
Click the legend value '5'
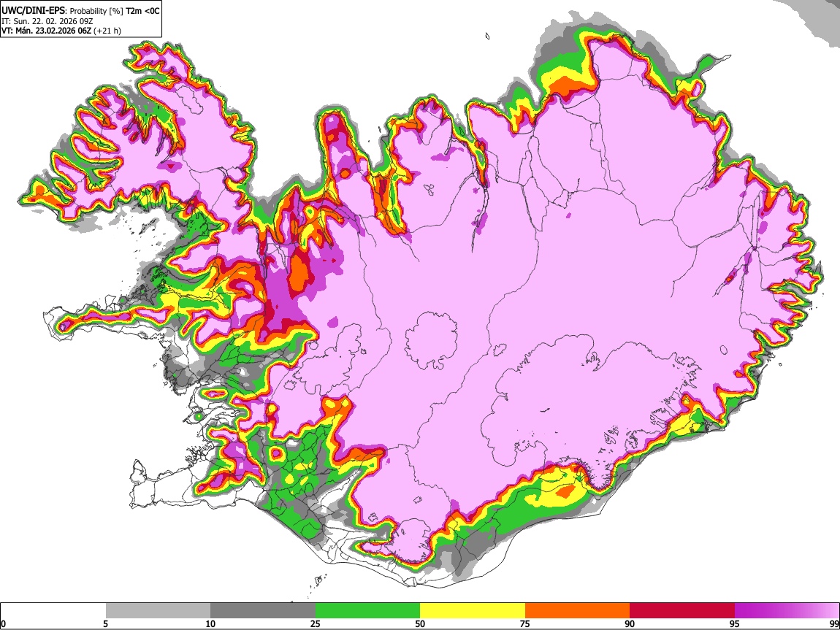[105, 624]
